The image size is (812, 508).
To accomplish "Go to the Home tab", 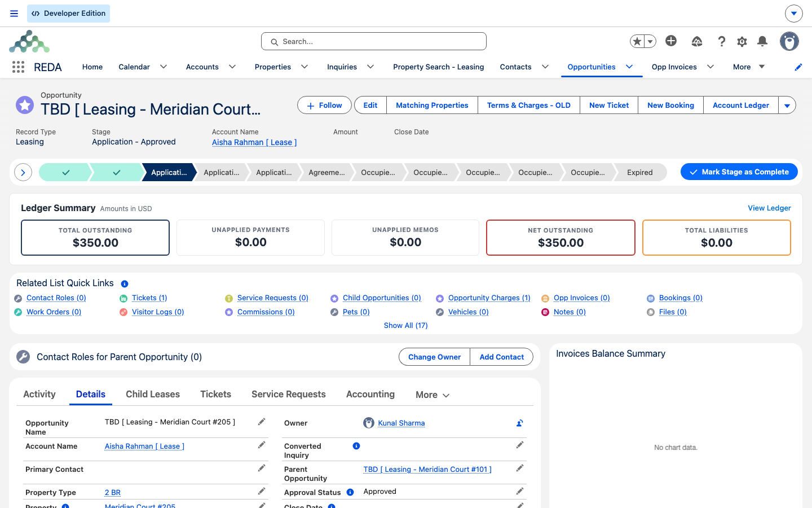I will (x=92, y=67).
